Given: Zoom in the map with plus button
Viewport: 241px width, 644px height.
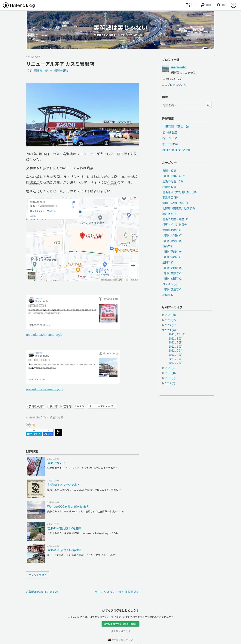Looking at the screenshot, I should tap(133, 265).
